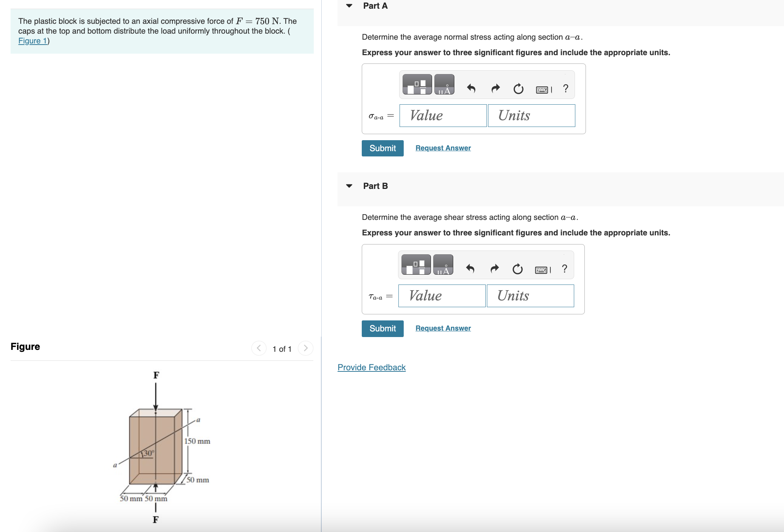Viewport: 784px width, 532px height.
Task: Click the next figure arrow
Action: tap(305, 348)
